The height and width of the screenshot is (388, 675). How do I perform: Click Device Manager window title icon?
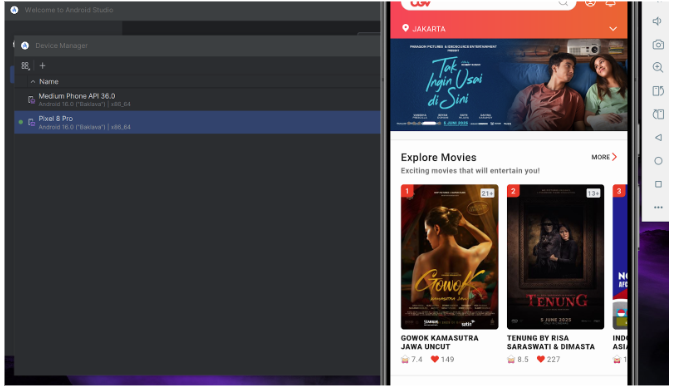point(25,45)
